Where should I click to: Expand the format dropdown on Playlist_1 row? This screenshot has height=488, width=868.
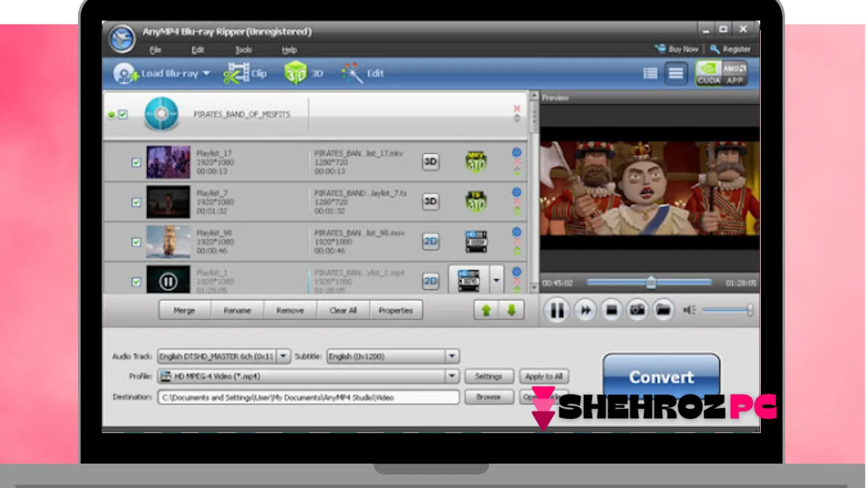click(496, 280)
